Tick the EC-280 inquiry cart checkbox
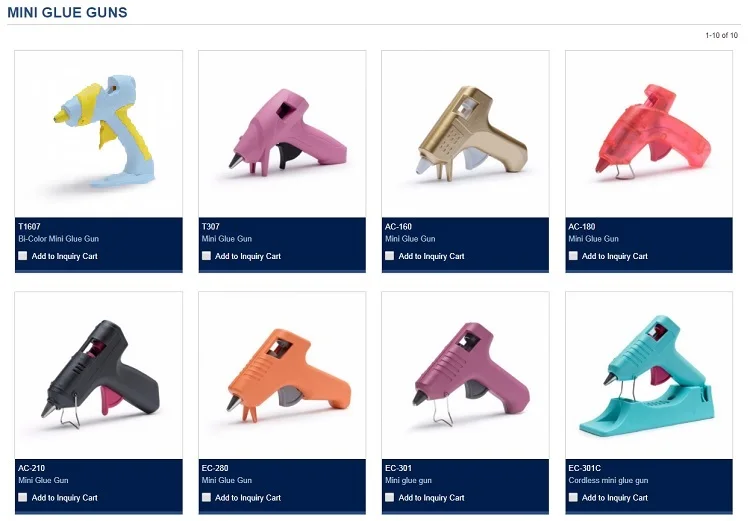750x521 pixels. 206,498
